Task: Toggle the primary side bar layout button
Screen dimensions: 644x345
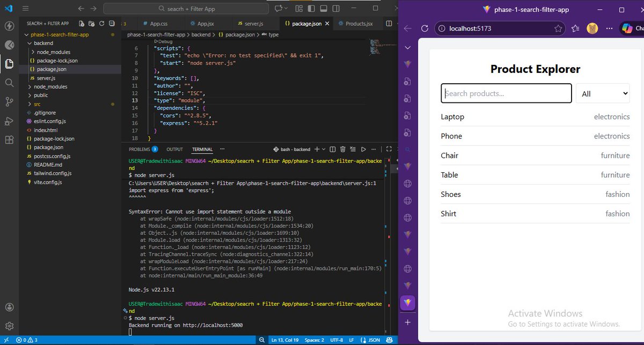Action: [x=312, y=9]
